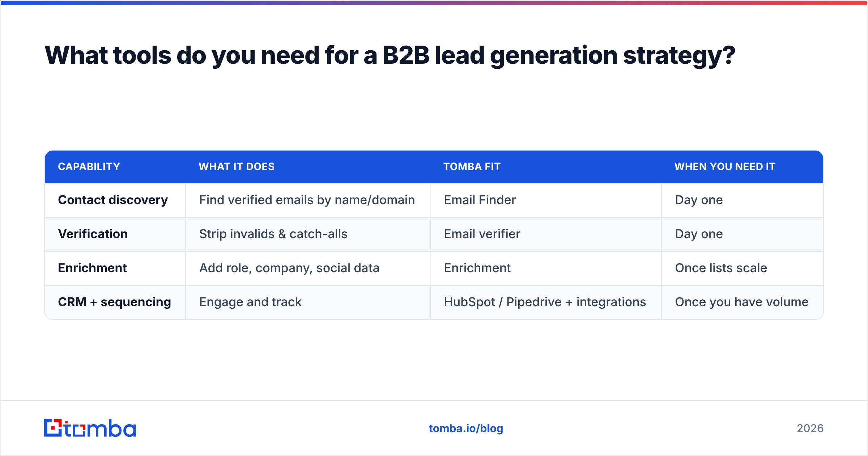Click the "2026" year text
868x456 pixels.
pyautogui.click(x=810, y=428)
